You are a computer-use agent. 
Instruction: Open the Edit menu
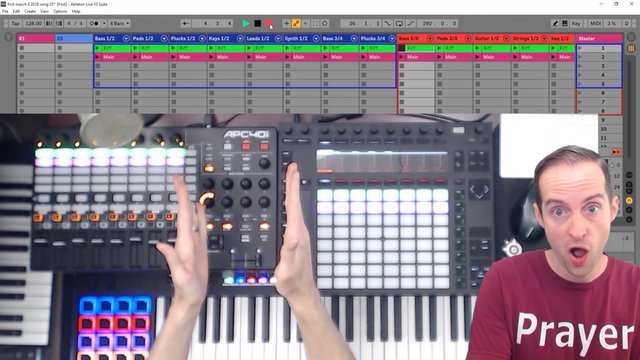coord(16,11)
